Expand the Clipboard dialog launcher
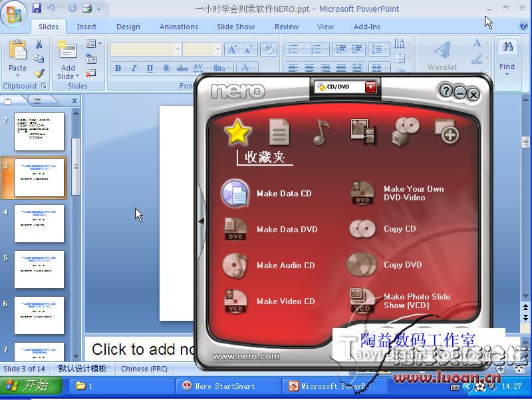Image resolution: width=532 pixels, height=400 pixels. click(44, 87)
